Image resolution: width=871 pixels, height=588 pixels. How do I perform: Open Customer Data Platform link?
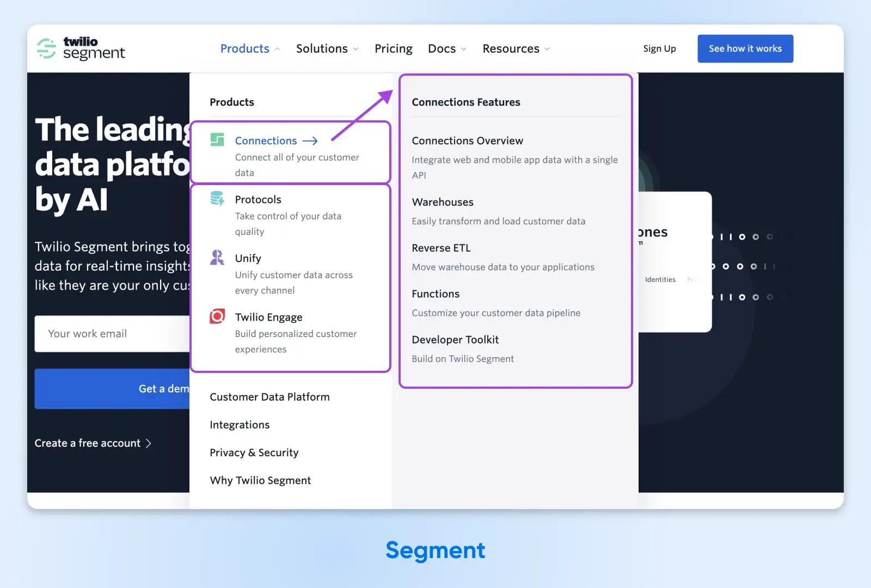pyautogui.click(x=269, y=397)
